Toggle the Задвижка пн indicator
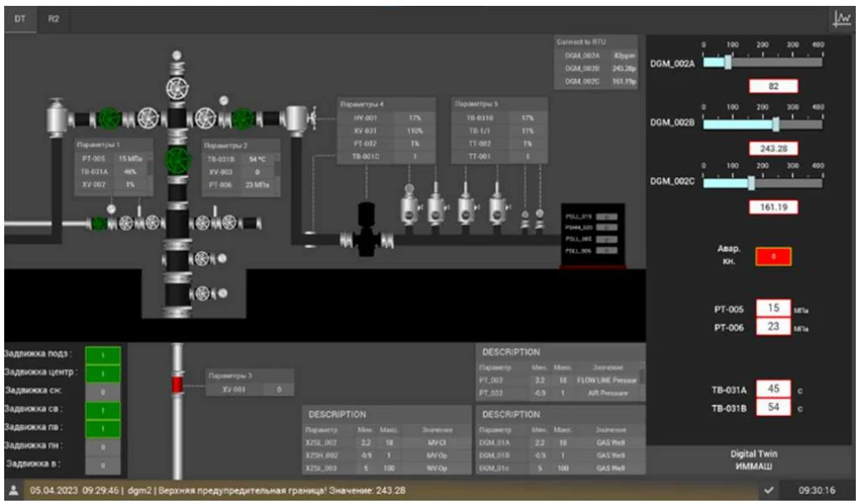 [102, 447]
